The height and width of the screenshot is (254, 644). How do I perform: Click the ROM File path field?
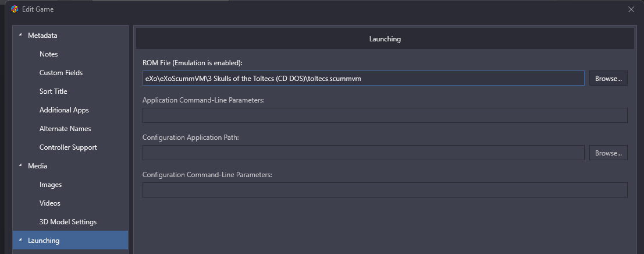point(363,78)
